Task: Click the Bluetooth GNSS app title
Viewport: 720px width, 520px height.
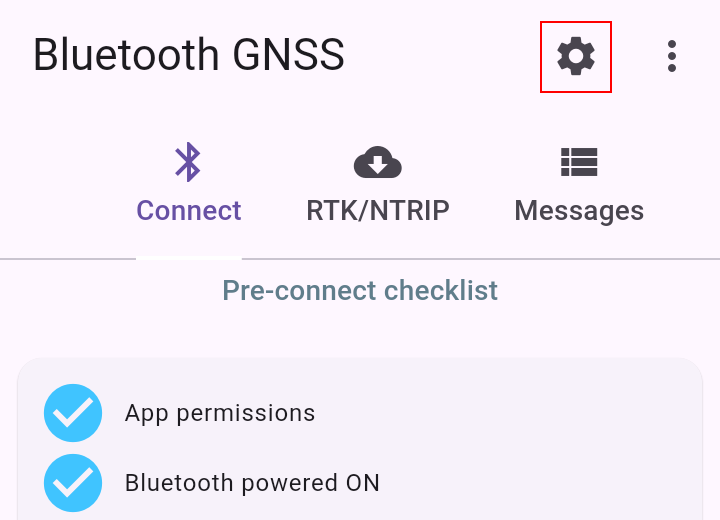Action: [189, 55]
